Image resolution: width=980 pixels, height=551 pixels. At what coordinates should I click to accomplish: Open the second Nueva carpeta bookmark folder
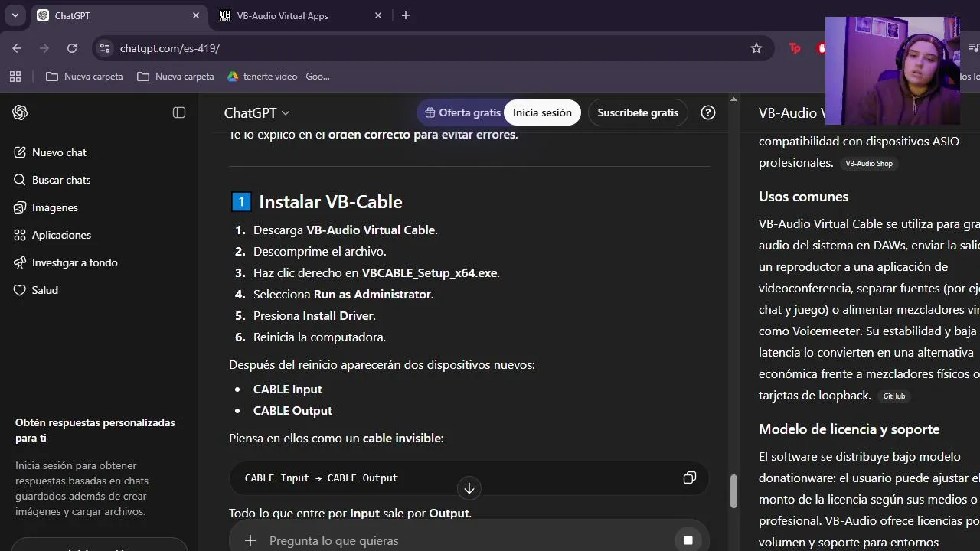pyautogui.click(x=175, y=77)
